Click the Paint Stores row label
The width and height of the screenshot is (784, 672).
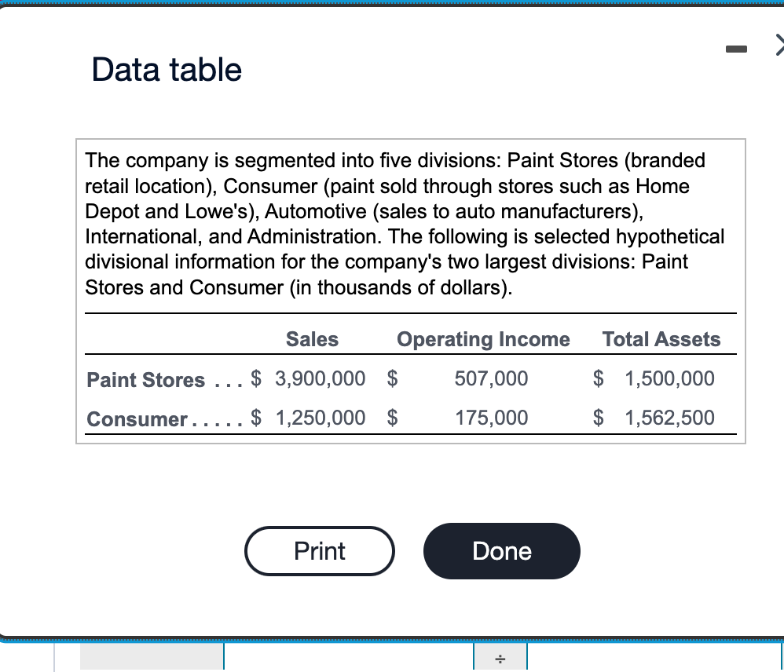(145, 380)
